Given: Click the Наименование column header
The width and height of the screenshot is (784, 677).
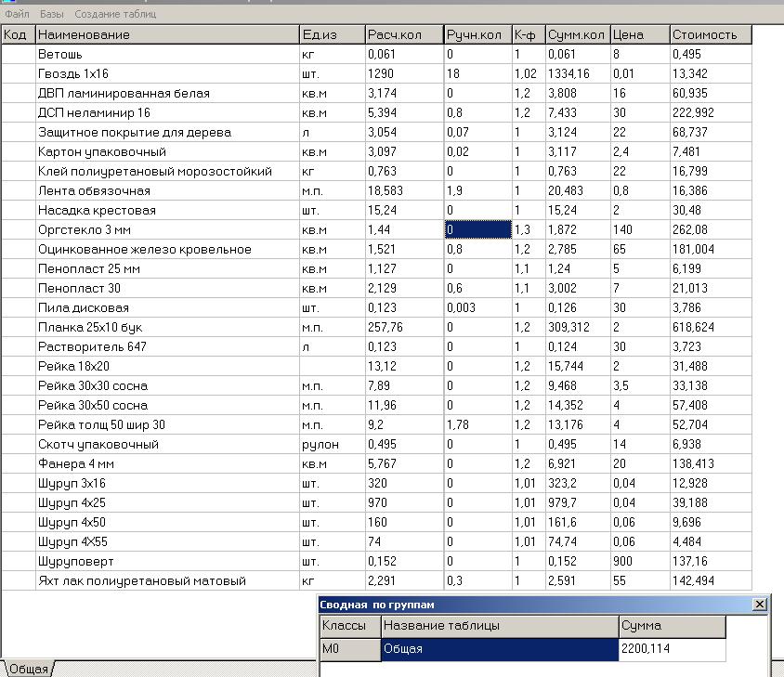Looking at the screenshot, I should coord(167,34).
